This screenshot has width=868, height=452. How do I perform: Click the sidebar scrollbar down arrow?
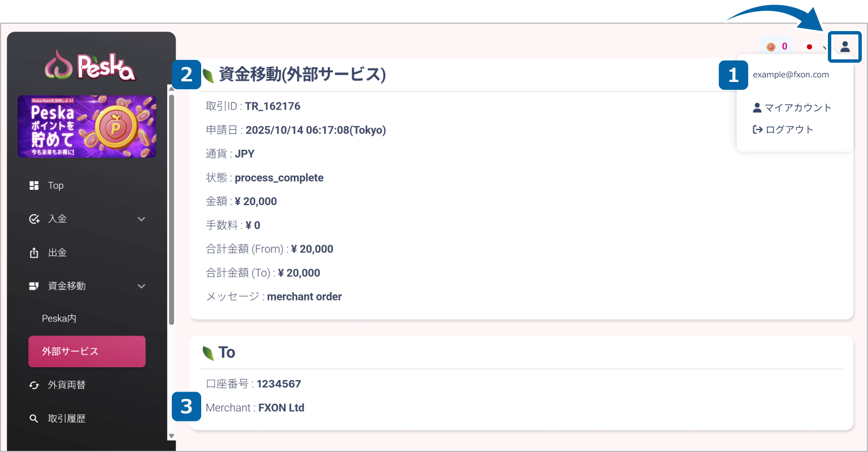171,436
